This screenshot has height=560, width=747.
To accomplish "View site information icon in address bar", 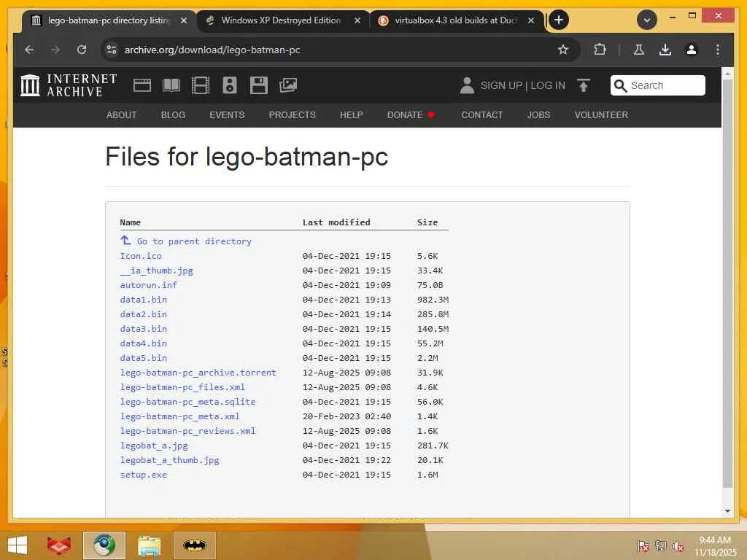I will [x=112, y=50].
